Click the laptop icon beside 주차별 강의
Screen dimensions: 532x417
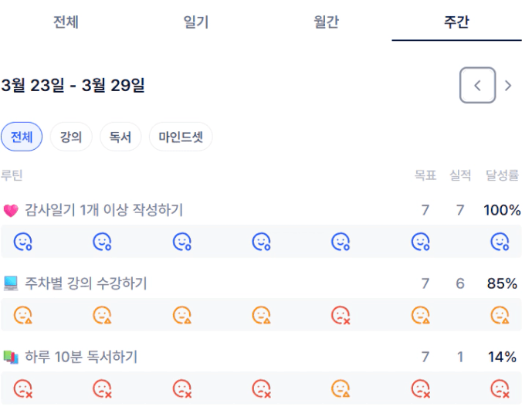(11, 283)
